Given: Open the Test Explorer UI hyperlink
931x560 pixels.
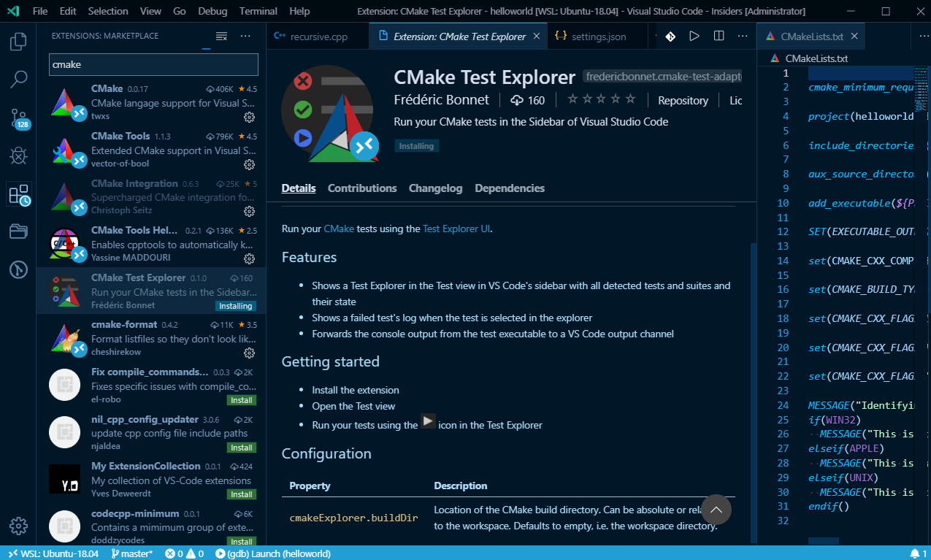Looking at the screenshot, I should coord(456,229).
